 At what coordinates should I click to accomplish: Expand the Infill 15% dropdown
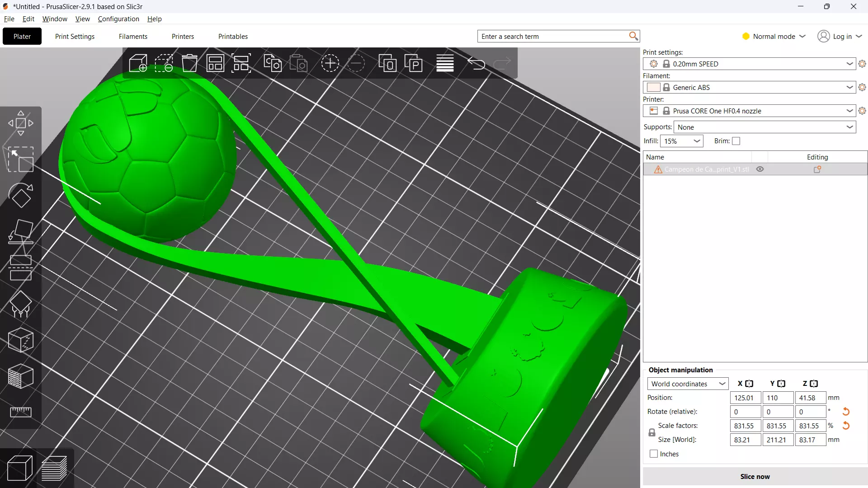pyautogui.click(x=681, y=141)
